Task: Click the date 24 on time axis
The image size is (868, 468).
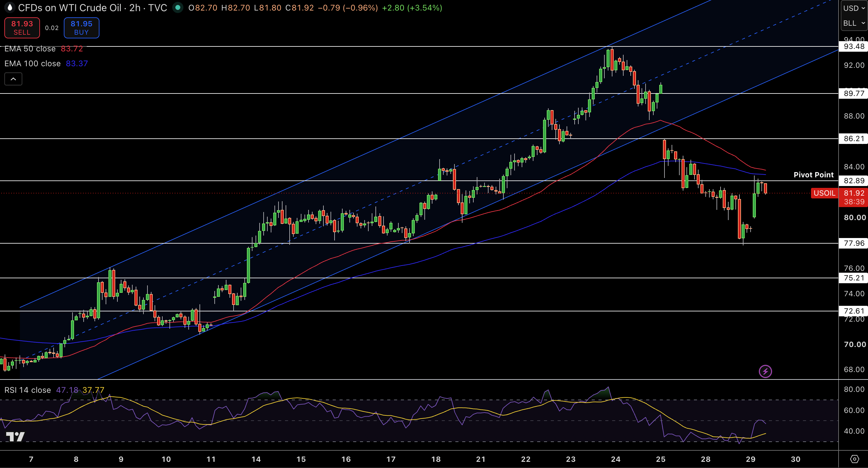Action: coord(616,459)
